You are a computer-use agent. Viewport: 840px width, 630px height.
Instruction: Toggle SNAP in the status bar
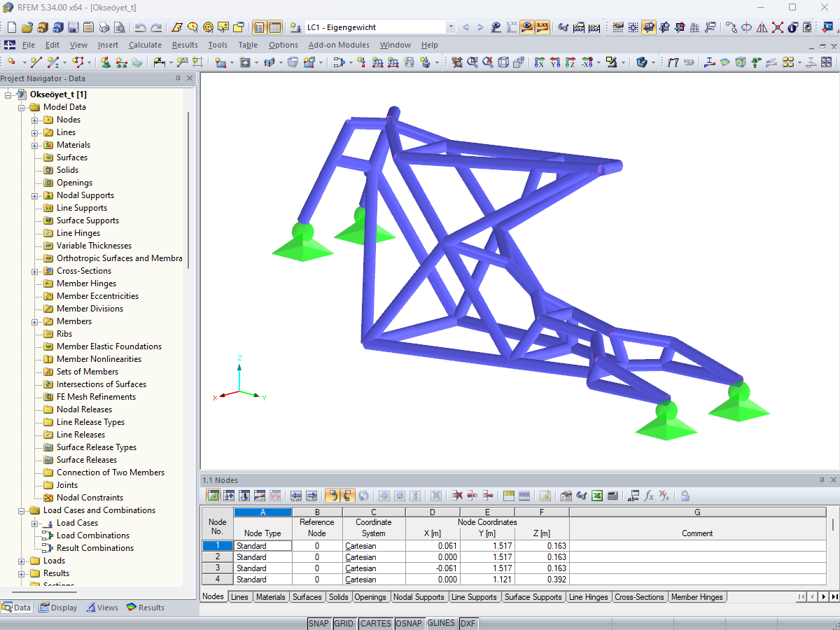(319, 623)
